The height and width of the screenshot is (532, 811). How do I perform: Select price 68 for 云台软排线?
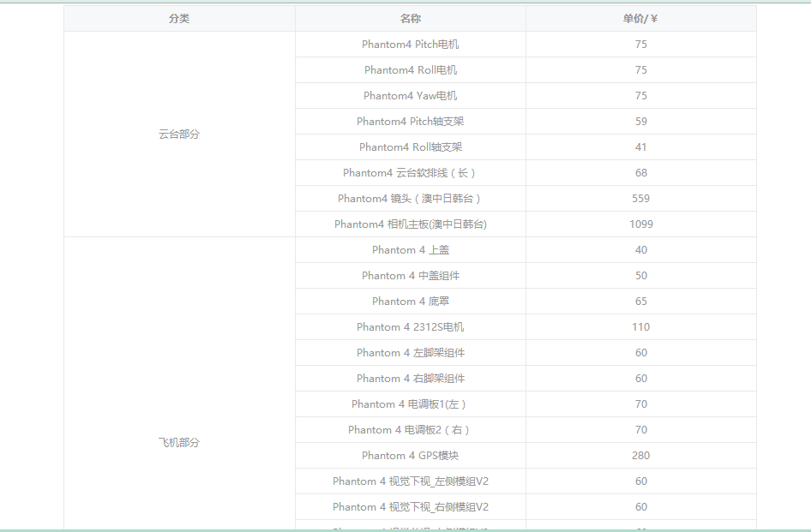point(641,173)
